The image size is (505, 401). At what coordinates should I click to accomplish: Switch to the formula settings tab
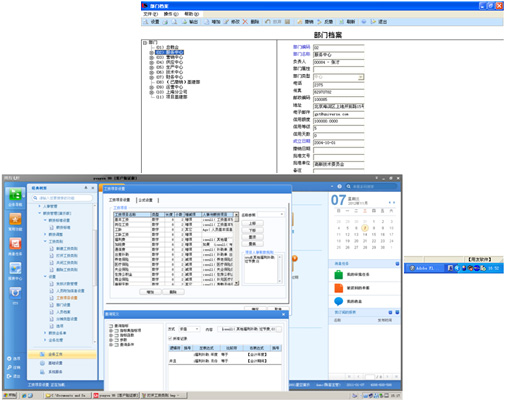click(x=145, y=200)
